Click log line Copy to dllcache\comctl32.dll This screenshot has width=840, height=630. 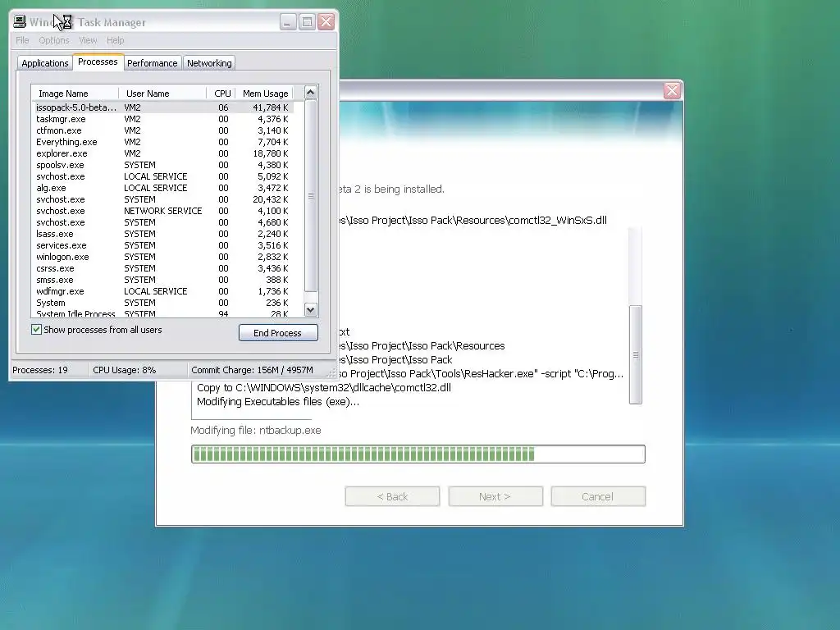pyautogui.click(x=323, y=388)
